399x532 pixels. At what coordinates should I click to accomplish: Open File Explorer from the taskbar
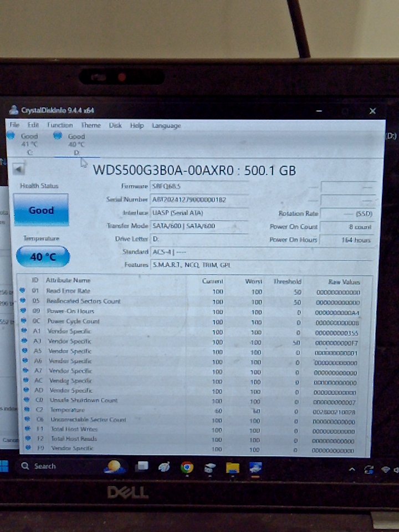pos(232,468)
